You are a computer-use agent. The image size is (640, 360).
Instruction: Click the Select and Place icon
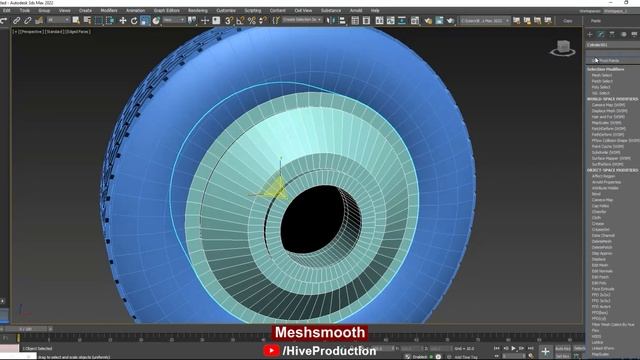click(156, 20)
